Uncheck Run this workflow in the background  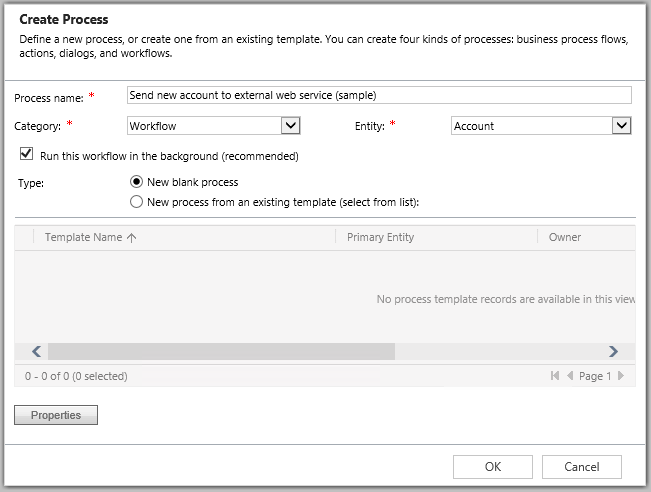click(x=26, y=156)
